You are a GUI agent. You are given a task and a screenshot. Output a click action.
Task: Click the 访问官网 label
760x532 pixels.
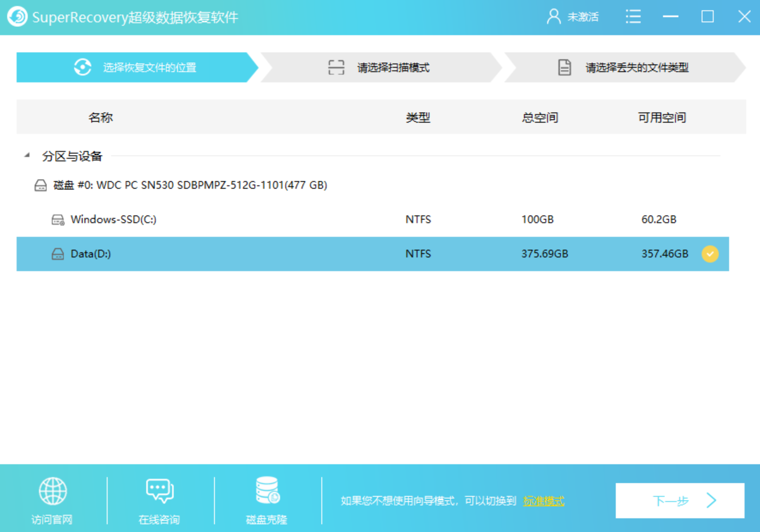[x=52, y=519]
